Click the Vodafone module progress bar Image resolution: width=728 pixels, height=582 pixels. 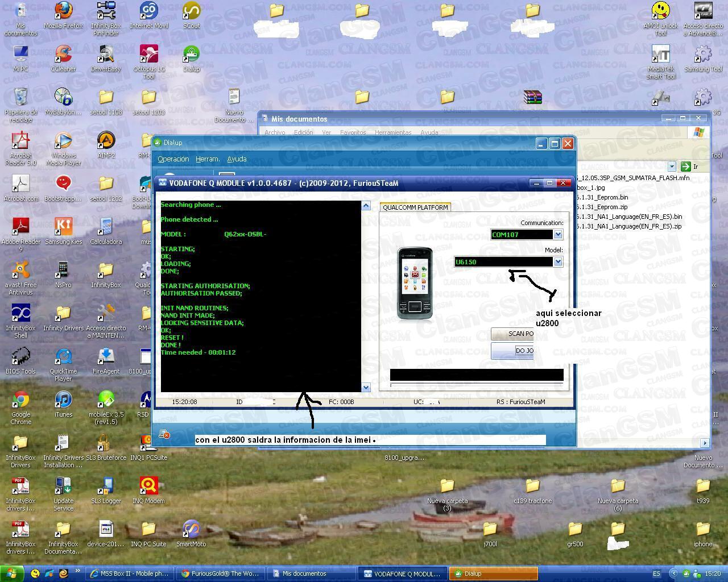coord(477,385)
